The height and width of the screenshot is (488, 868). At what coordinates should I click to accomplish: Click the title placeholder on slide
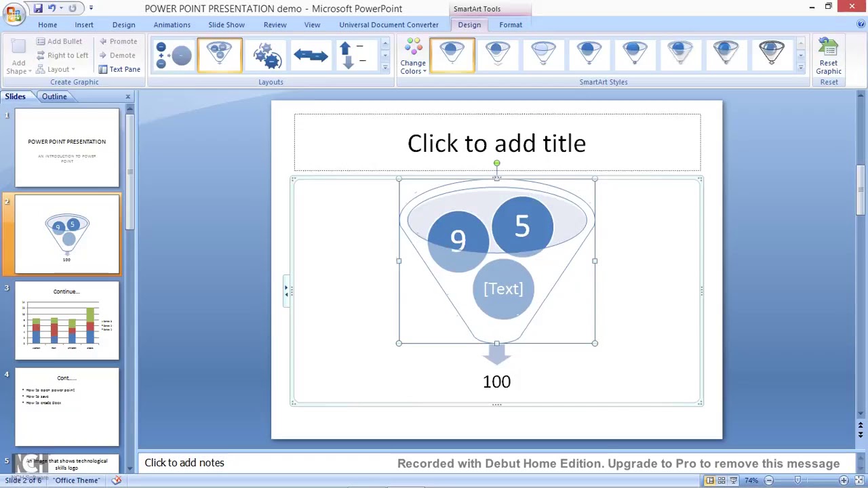click(497, 143)
